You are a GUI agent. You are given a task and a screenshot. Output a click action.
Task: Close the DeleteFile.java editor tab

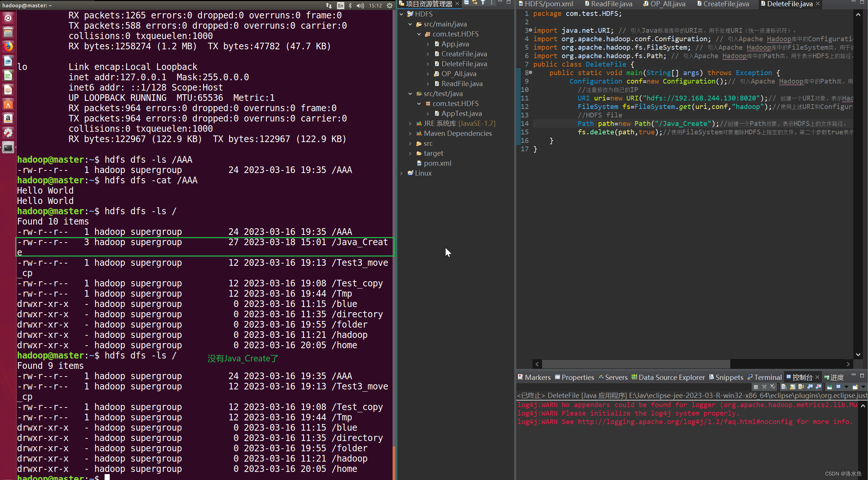coord(818,4)
